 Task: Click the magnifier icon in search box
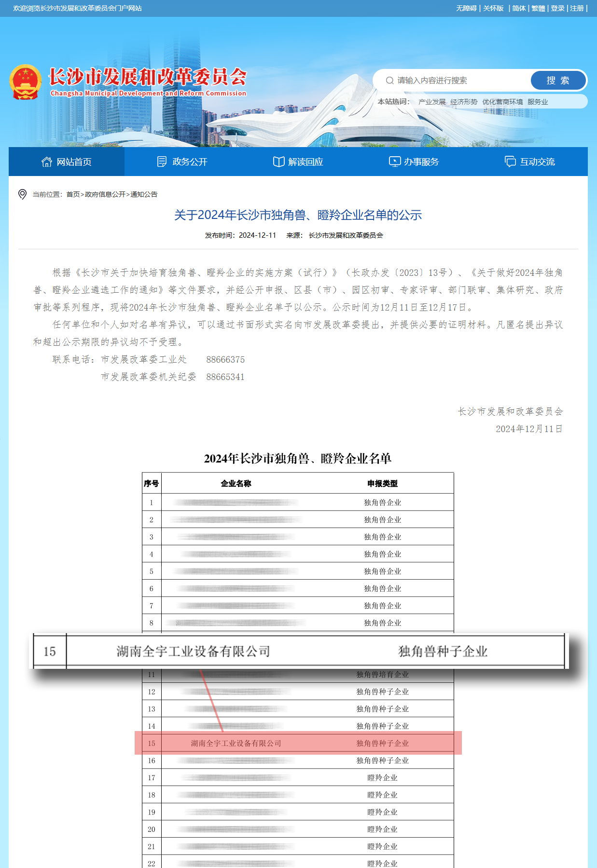(389, 81)
